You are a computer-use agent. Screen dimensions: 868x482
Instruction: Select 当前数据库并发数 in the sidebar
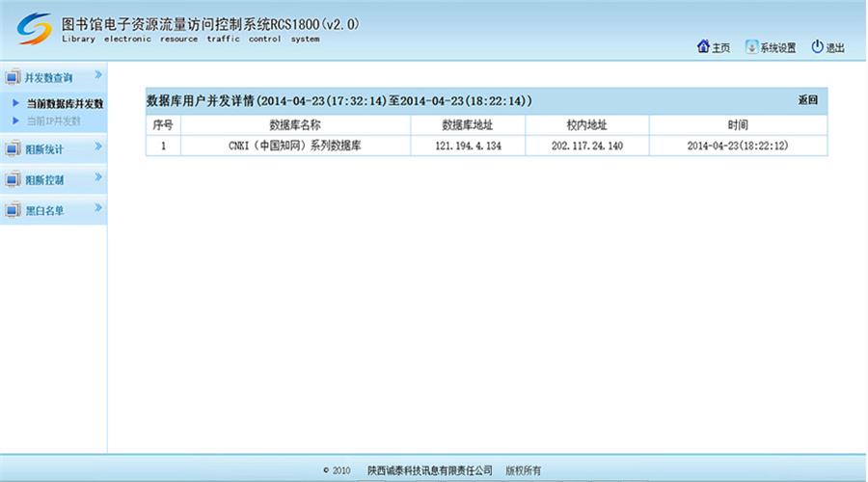[65, 104]
